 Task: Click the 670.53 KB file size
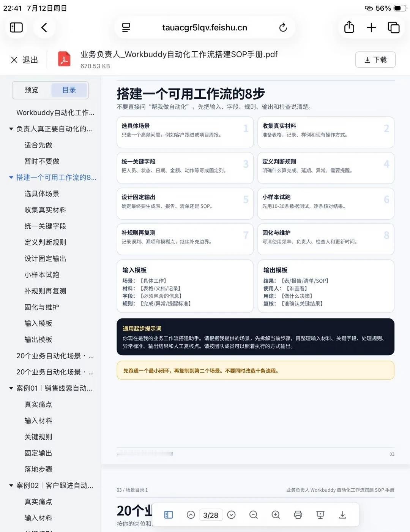tap(95, 66)
